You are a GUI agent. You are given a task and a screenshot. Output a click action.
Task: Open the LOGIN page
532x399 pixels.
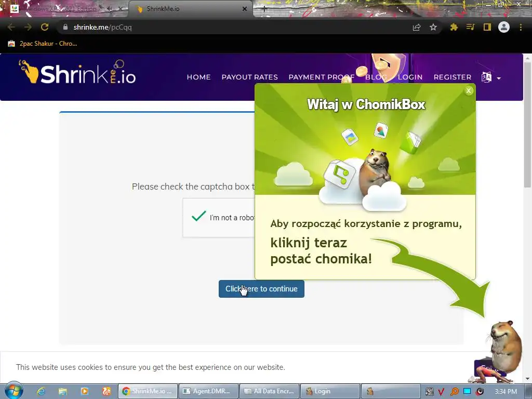[410, 77]
